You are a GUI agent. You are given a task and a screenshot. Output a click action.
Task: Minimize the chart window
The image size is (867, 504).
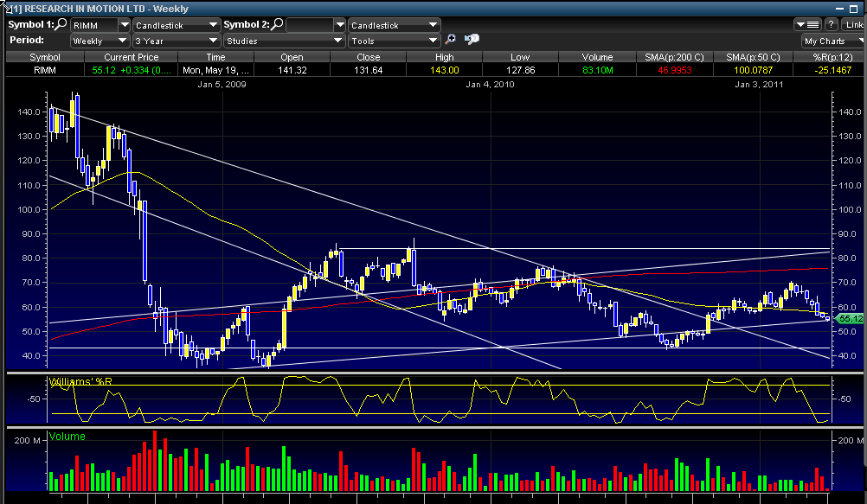click(839, 9)
